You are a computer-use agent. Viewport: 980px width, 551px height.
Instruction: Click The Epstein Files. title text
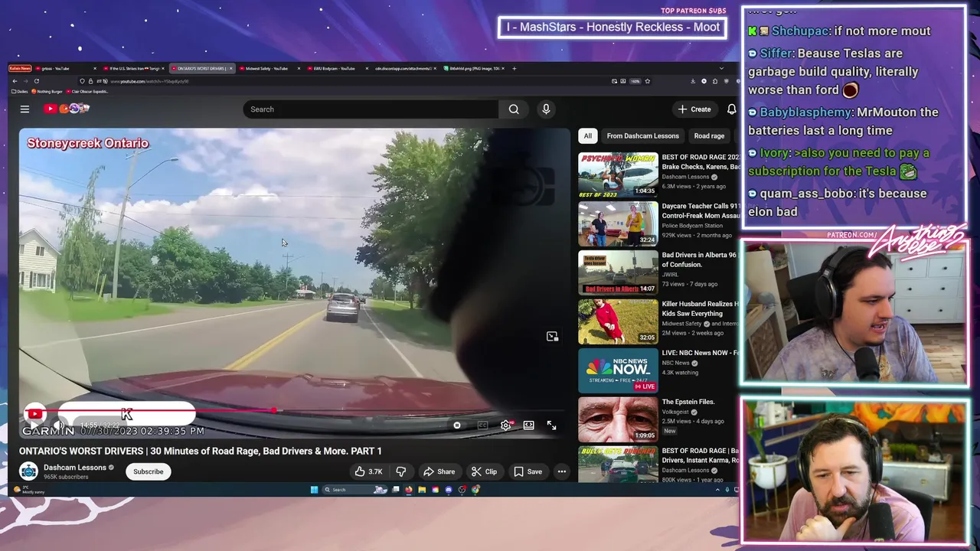(x=688, y=402)
